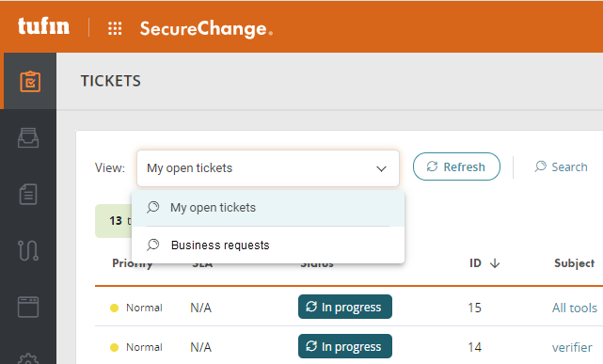The width and height of the screenshot is (603, 364).
Task: Open the verifier ticket link
Action: [x=572, y=347]
